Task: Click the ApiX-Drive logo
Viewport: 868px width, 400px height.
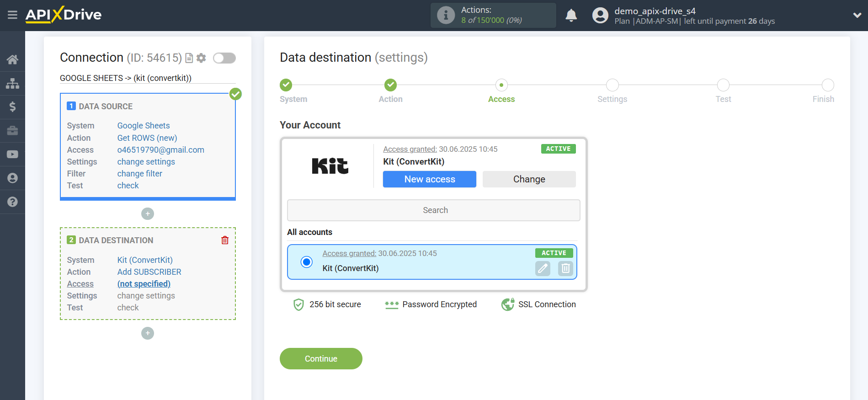Action: [x=64, y=15]
